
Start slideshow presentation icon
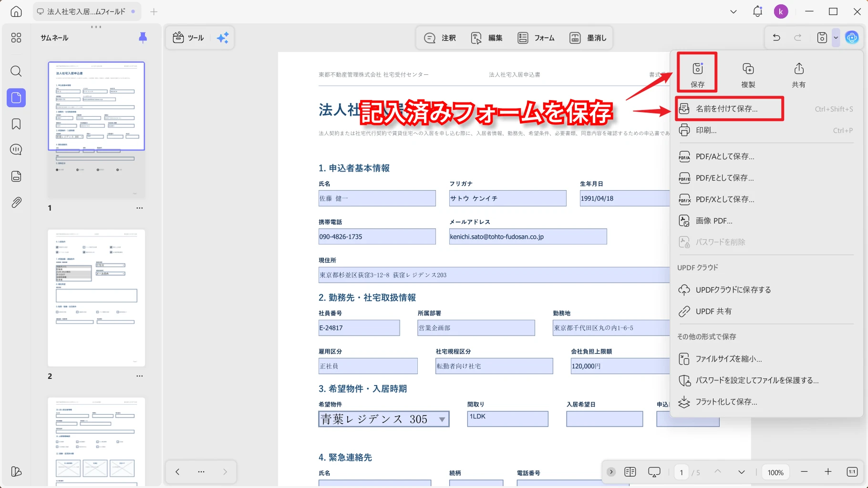click(654, 472)
